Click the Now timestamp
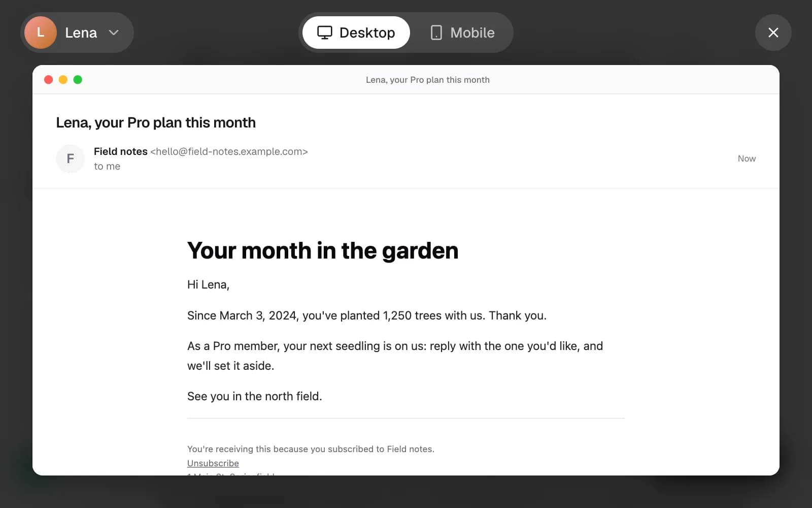 747,158
